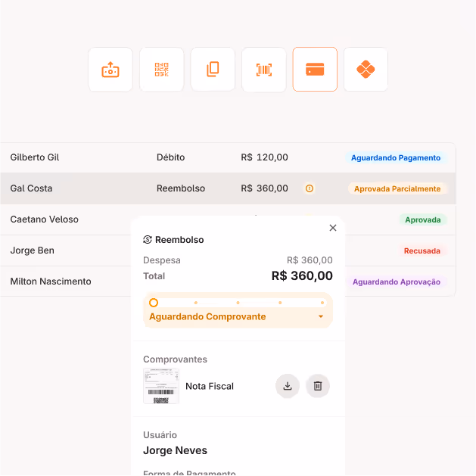The image size is (476, 476).
Task: Click the Débito type cell
Action: (x=170, y=157)
